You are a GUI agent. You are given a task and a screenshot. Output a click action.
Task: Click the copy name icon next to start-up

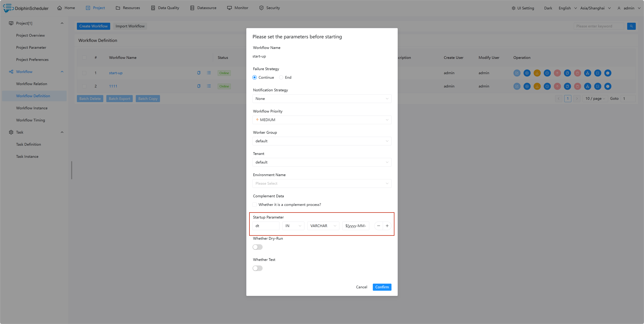pyautogui.click(x=199, y=73)
